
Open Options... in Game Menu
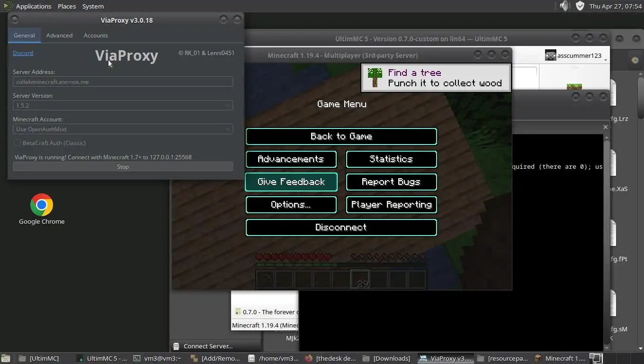291,204
